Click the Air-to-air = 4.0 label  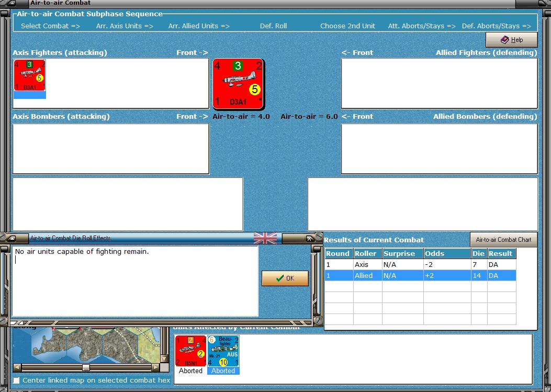tap(241, 116)
